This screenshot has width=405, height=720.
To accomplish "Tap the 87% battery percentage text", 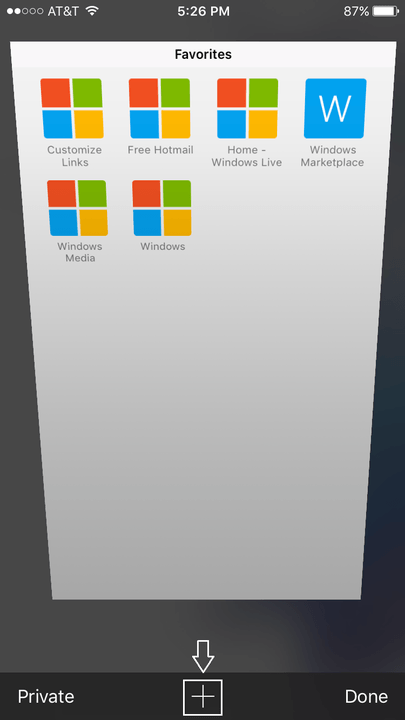I will click(x=356, y=11).
